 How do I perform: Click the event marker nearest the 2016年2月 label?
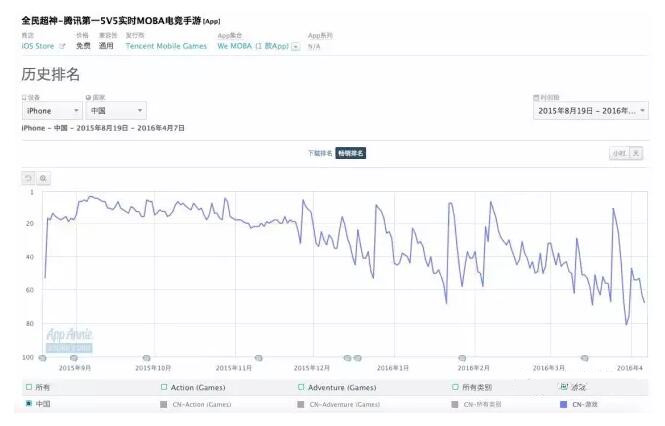[x=462, y=358]
